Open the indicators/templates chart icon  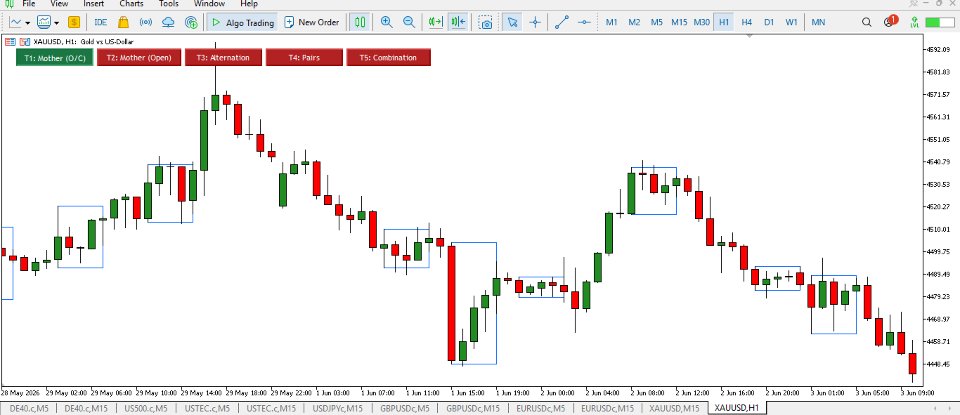pyautogui.click(x=44, y=23)
